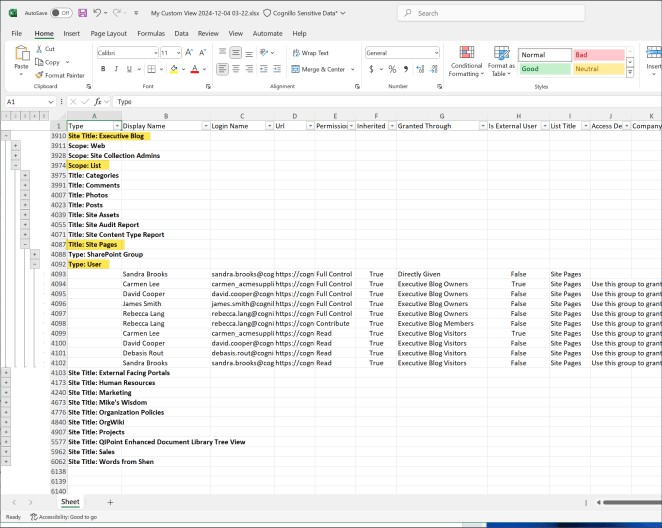Apply the Neutral cell style

tap(599, 69)
